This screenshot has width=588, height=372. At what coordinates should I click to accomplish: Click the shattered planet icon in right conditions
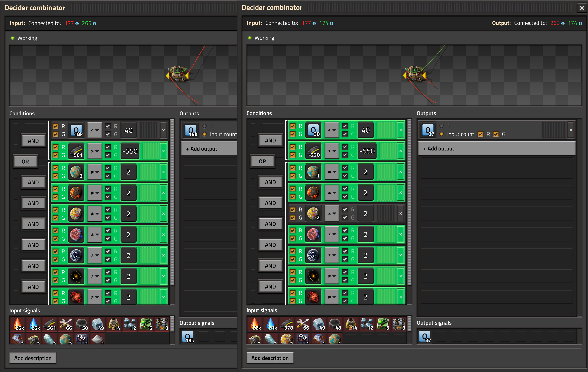click(313, 297)
